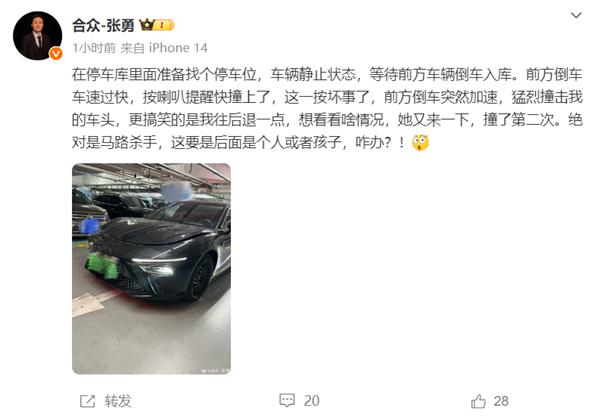Click the repost share arrow icon
This screenshot has height=417, width=600.
pyautogui.click(x=87, y=401)
